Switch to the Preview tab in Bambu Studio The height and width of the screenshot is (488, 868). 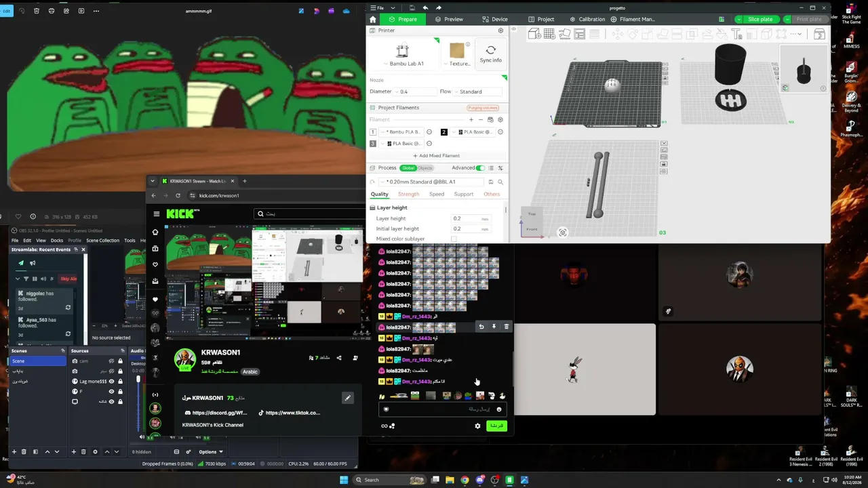point(449,19)
